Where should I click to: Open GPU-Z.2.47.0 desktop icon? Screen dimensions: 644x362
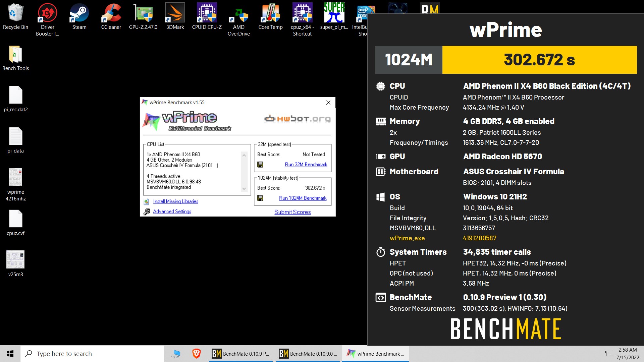tap(143, 17)
